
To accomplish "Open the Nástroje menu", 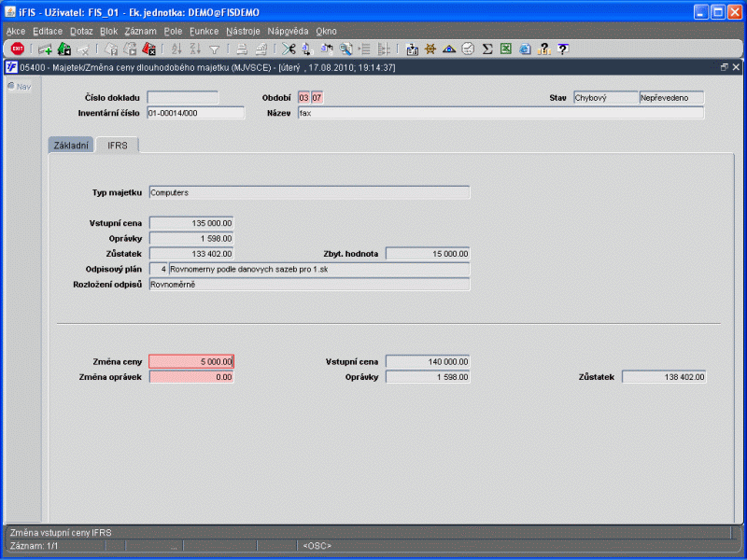I will pyautogui.click(x=243, y=32).
